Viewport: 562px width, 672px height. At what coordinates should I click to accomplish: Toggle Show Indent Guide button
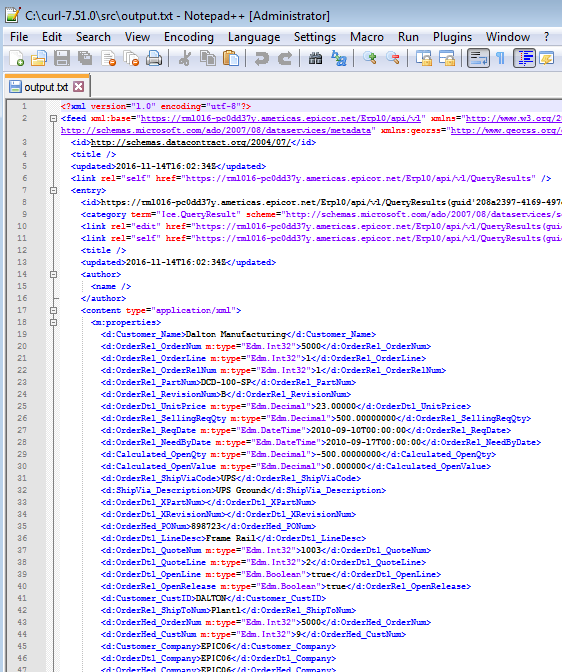[524, 58]
